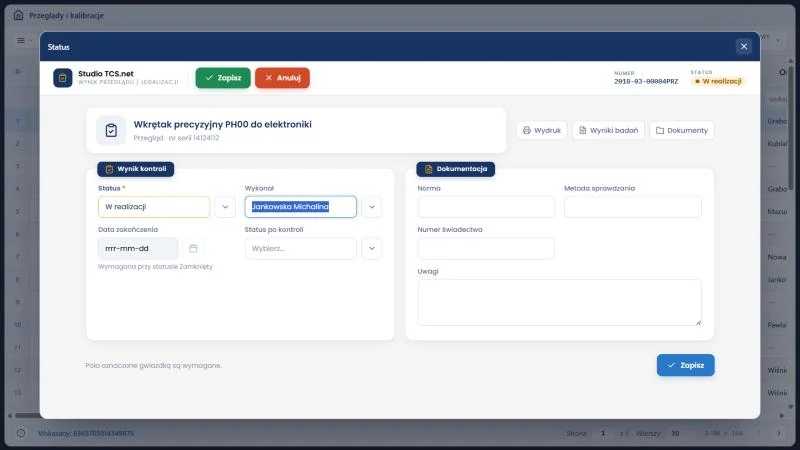Click the Status field showing W realizacji
This screenshot has width=800, height=450.
[154, 207]
